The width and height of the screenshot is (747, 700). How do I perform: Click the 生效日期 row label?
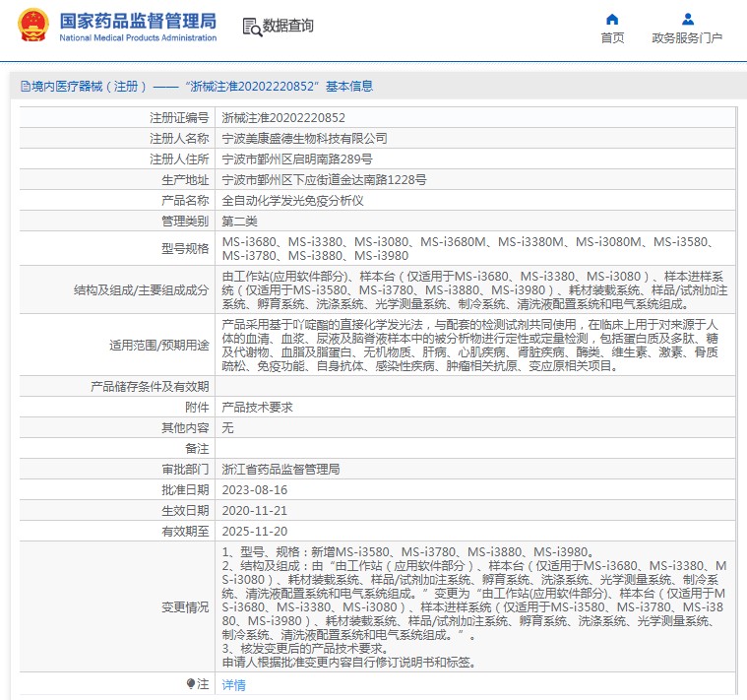[x=185, y=510]
